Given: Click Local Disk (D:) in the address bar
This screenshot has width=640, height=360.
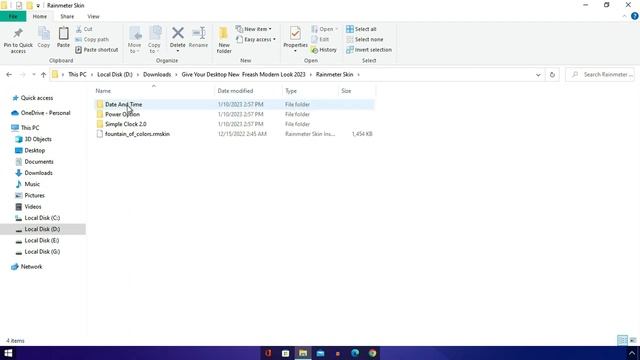Looking at the screenshot, I should 115,75.
